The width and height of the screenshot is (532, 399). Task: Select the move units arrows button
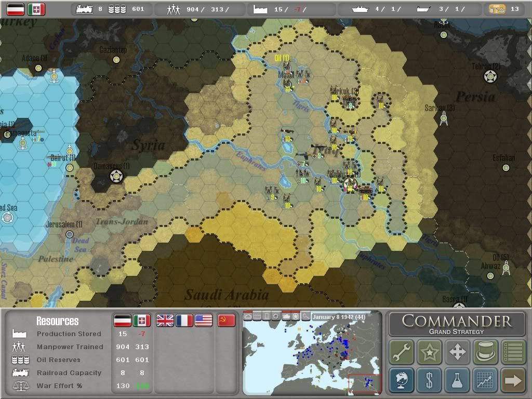457,352
